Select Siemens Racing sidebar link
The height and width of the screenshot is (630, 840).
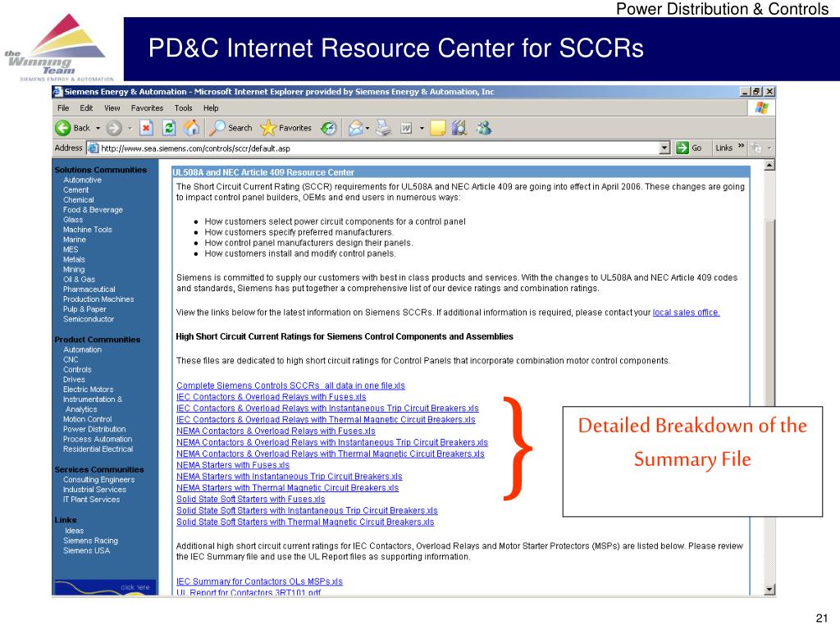tap(90, 541)
